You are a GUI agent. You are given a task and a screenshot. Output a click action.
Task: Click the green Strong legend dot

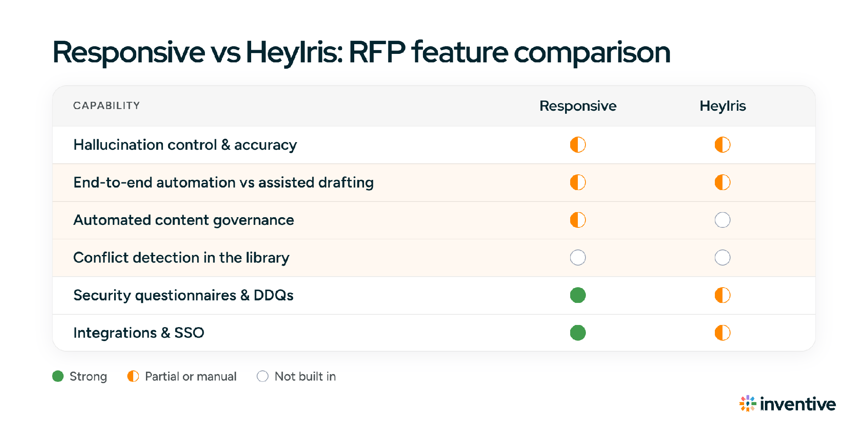(58, 376)
